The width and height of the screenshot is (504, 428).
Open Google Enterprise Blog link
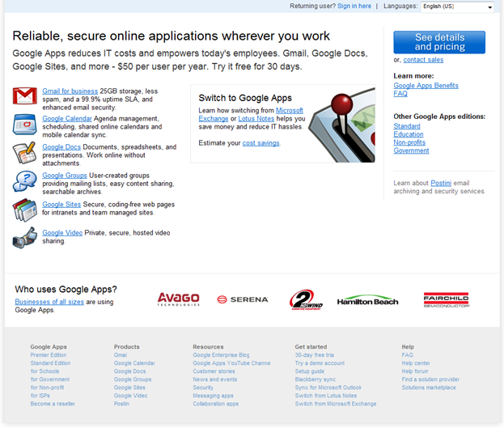221,355
